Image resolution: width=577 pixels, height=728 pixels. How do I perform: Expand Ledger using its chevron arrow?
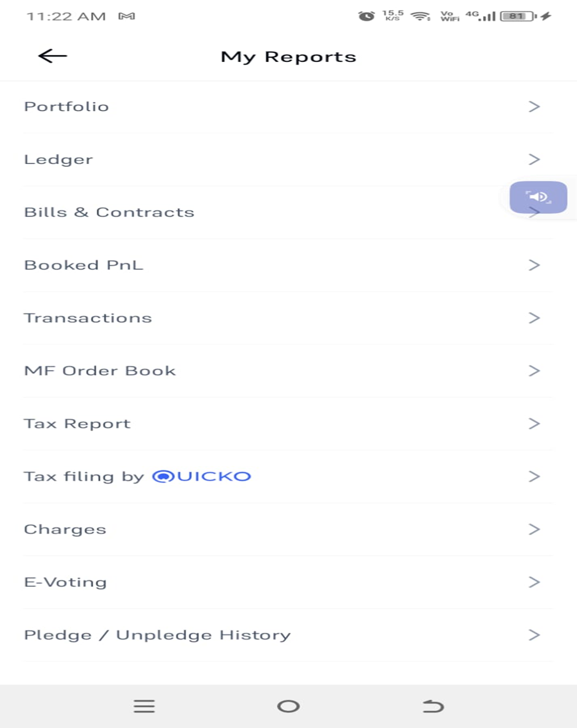[x=534, y=159]
